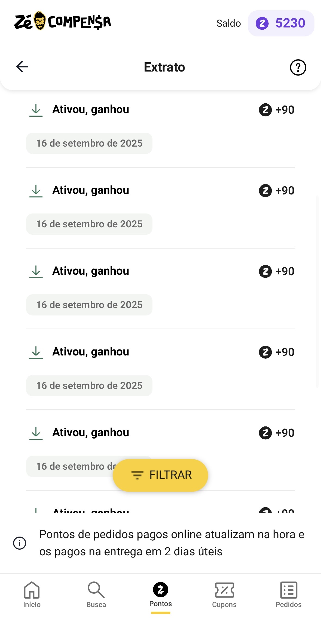Open the Pedidos tab

(x=289, y=595)
